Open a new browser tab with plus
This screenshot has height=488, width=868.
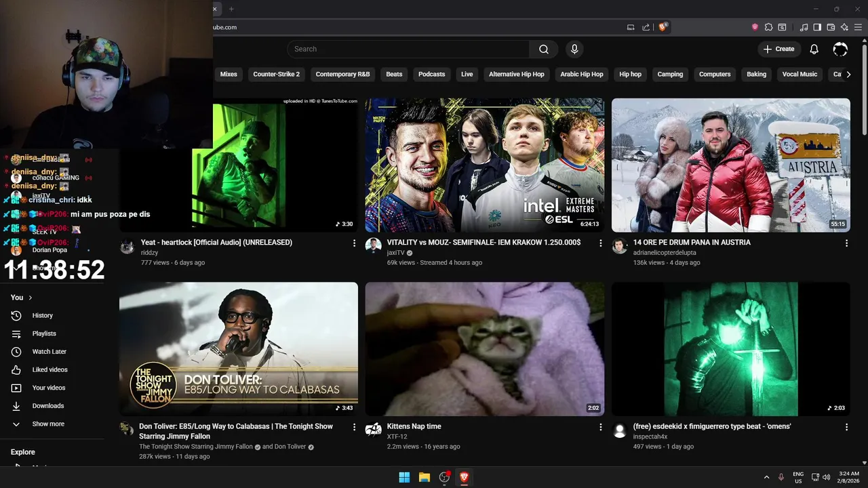[x=231, y=9]
